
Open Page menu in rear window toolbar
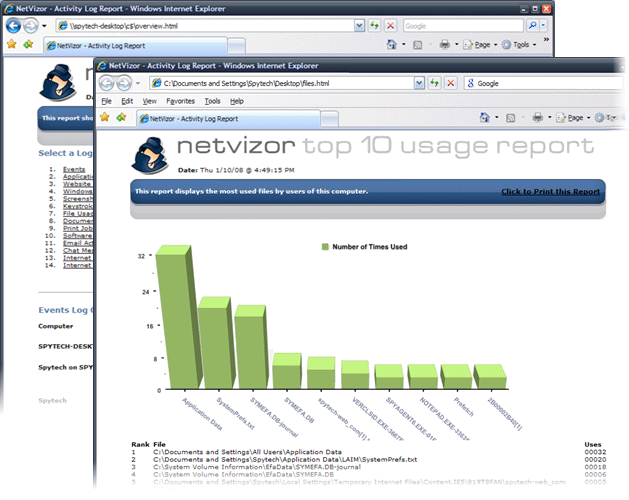coord(480,45)
